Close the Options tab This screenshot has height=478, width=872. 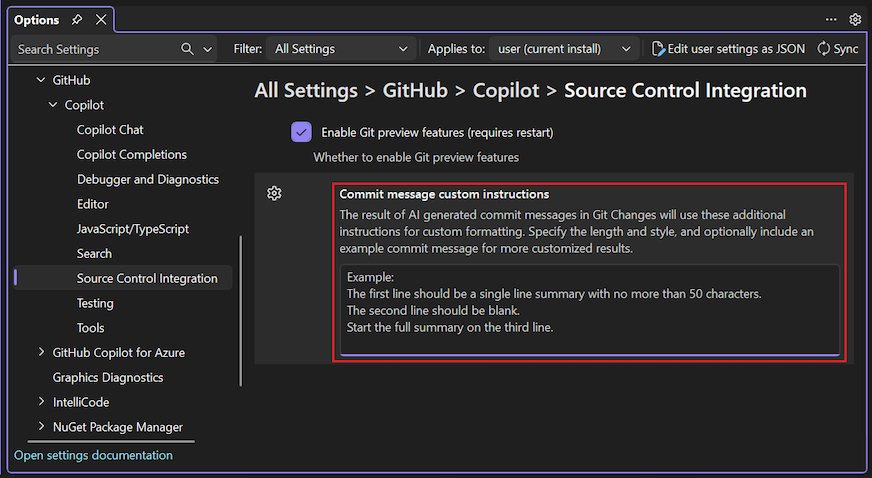(x=101, y=20)
